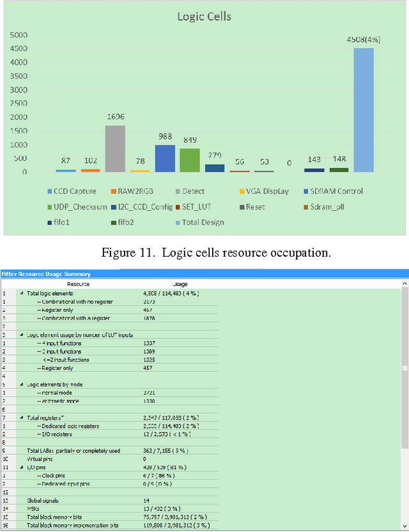Collapse the Total registers group
The width and height of the screenshot is (409, 532).
[20, 417]
